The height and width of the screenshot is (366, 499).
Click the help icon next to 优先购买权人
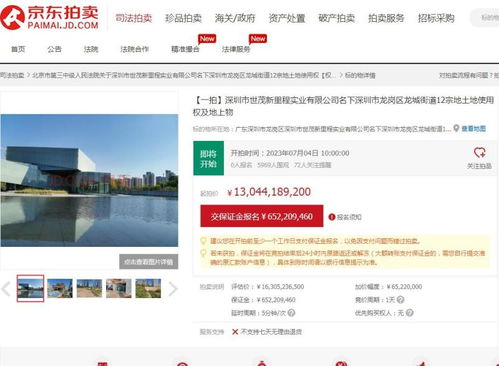(x=410, y=313)
